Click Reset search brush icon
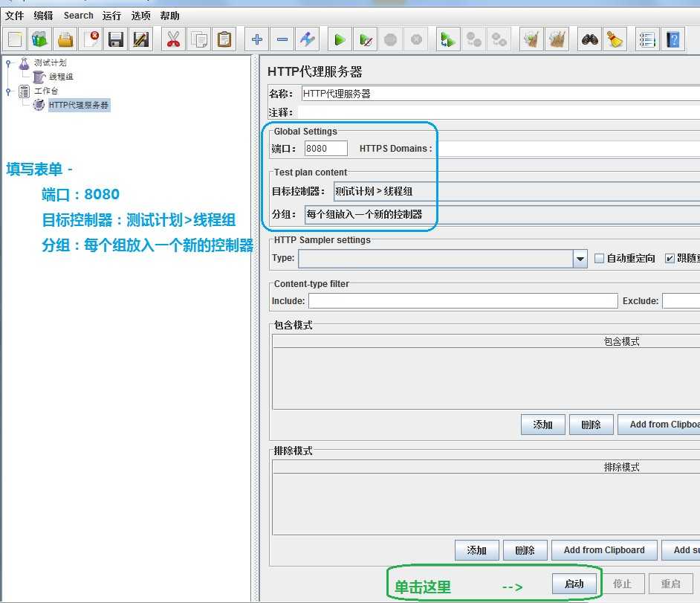 point(615,39)
